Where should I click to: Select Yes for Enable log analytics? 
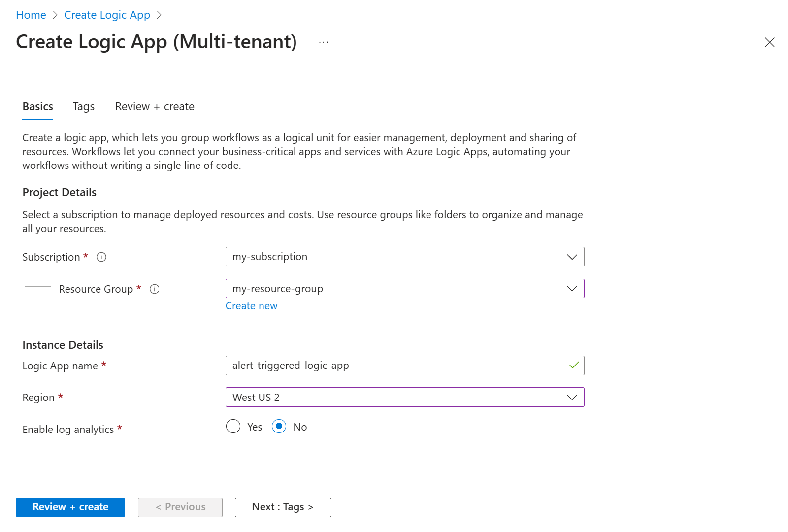(233, 427)
